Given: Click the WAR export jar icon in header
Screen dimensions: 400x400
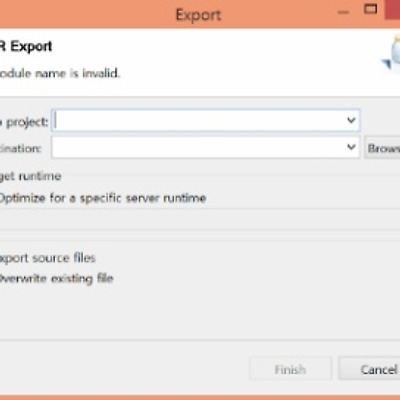Looking at the screenshot, I should coord(392,52).
